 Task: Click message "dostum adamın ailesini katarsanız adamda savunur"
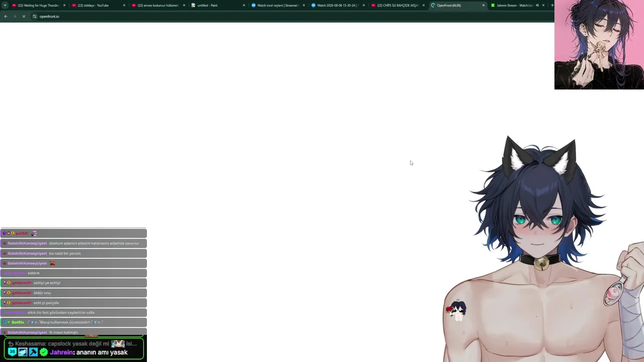(94, 243)
